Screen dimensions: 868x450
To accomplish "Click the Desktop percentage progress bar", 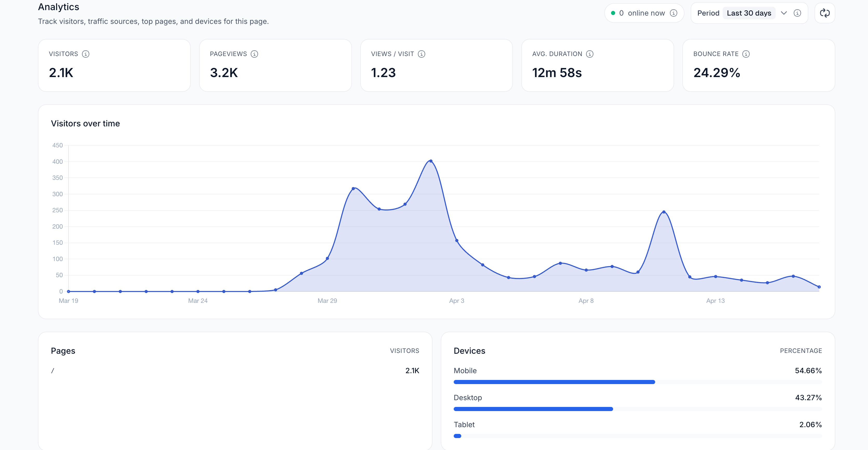I will (x=533, y=409).
